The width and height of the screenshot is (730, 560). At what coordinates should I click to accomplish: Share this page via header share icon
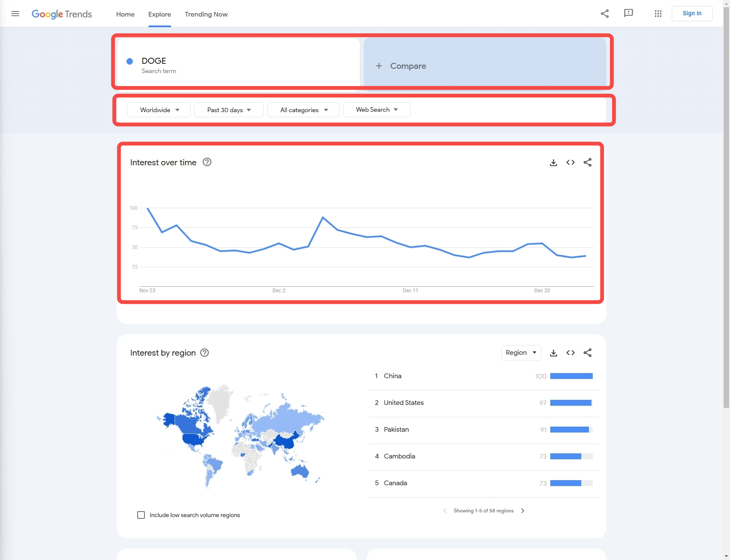point(605,14)
